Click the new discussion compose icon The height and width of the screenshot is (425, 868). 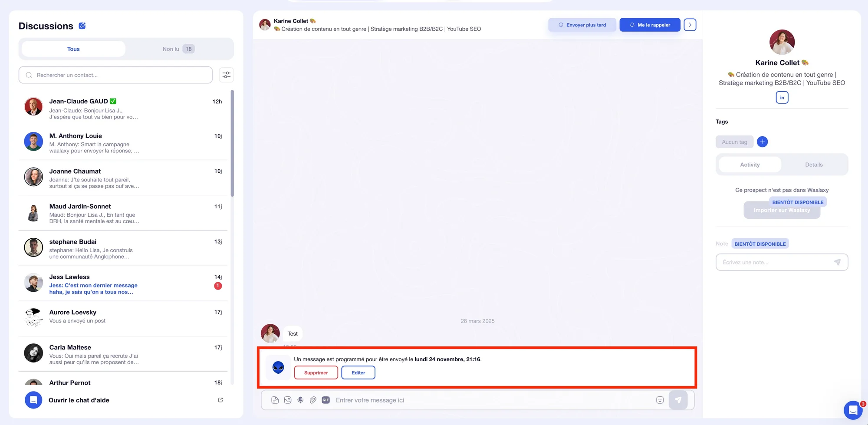82,26
